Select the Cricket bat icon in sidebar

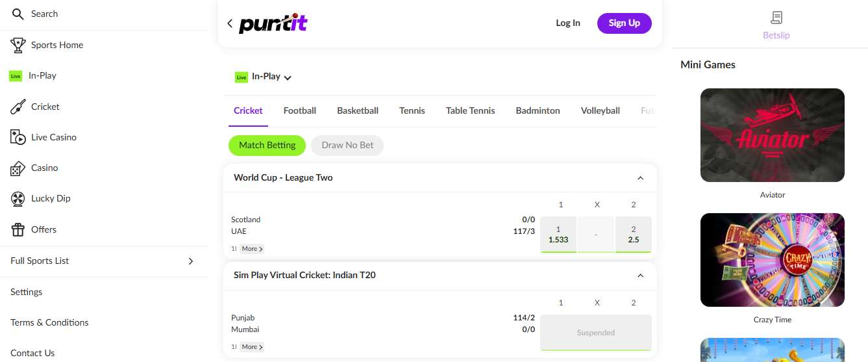tap(18, 107)
